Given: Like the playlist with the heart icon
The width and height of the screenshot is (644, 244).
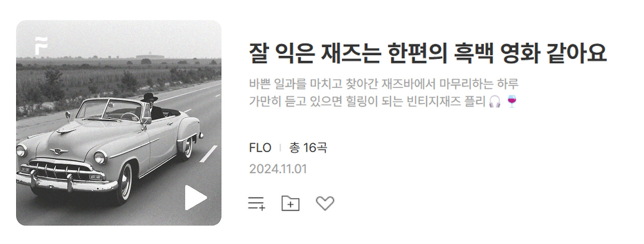Looking at the screenshot, I should tap(325, 203).
